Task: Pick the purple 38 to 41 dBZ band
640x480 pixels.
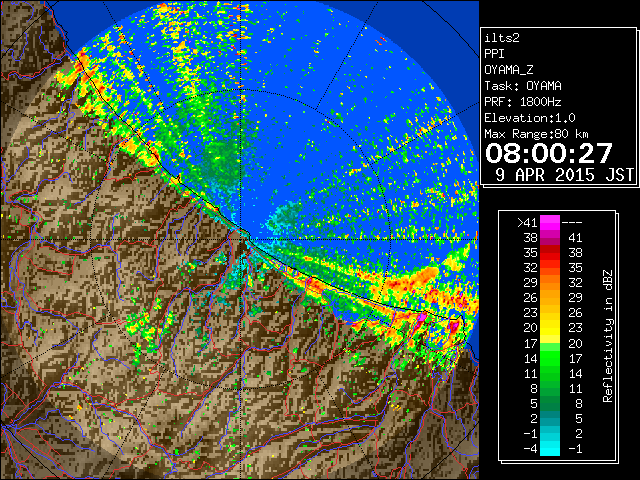Action: 550,238
